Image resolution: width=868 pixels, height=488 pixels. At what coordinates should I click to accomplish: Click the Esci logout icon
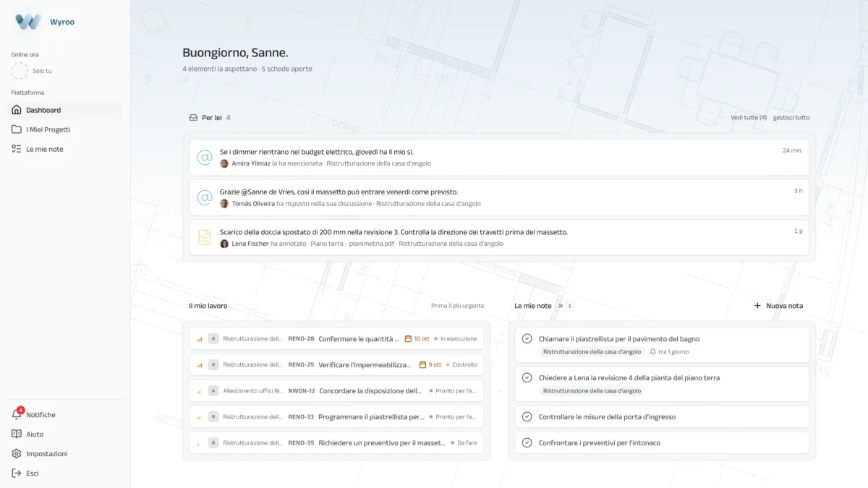coord(17,473)
